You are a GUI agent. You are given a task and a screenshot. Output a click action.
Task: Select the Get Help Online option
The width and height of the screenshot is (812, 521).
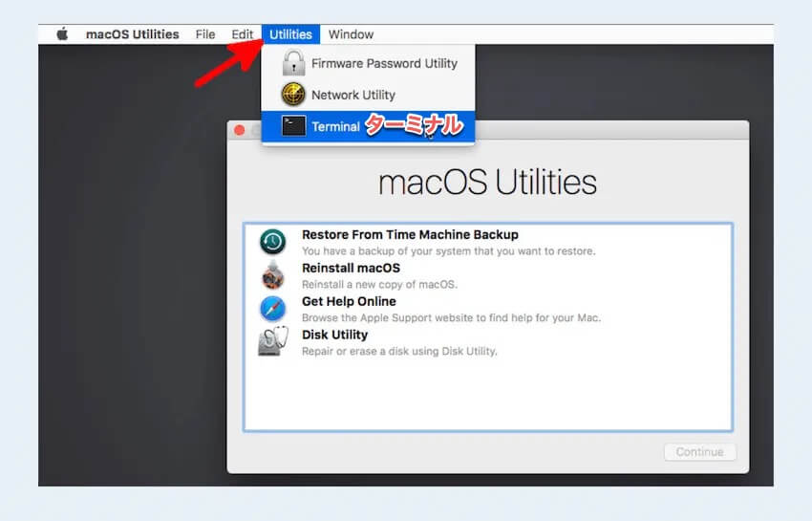349,302
